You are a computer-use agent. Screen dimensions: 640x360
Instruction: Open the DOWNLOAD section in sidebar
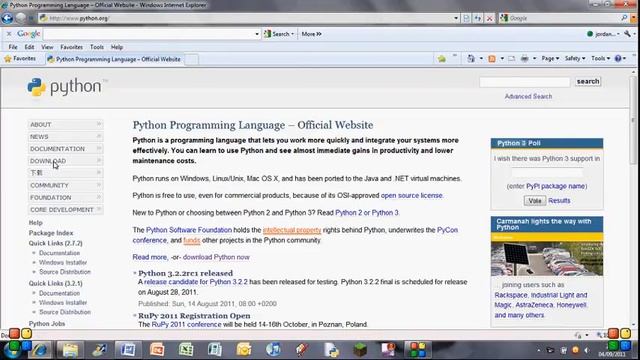pos(65,161)
